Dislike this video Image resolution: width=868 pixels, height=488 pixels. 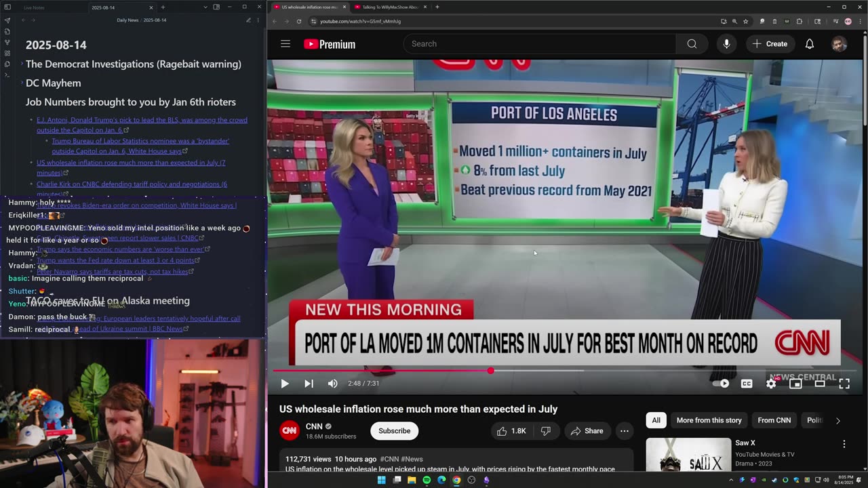click(x=545, y=431)
